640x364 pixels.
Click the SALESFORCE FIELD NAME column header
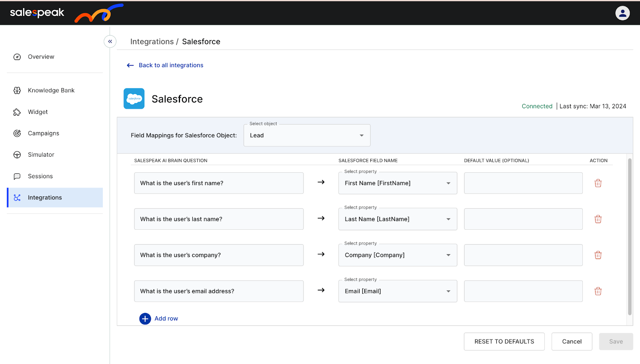368,161
